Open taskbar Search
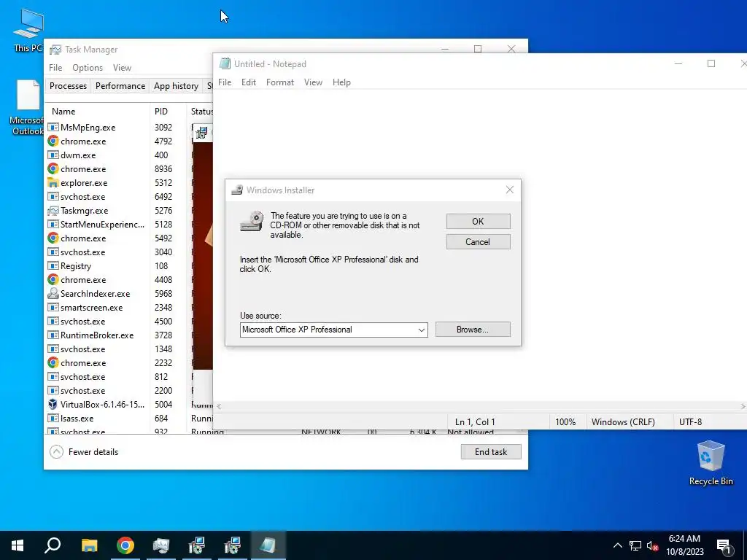 (x=53, y=545)
